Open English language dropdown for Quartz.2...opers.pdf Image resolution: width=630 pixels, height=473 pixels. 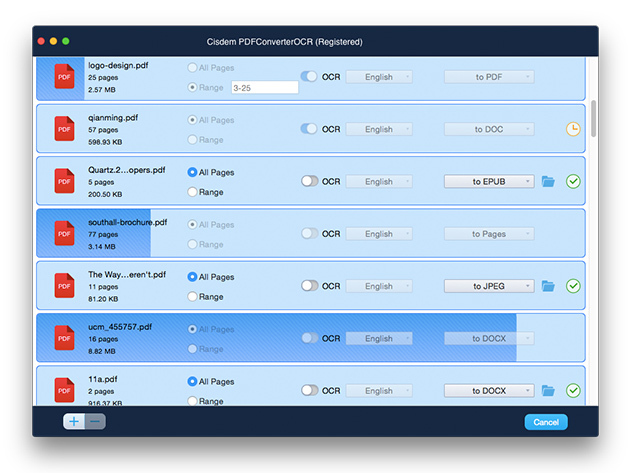[x=379, y=181]
